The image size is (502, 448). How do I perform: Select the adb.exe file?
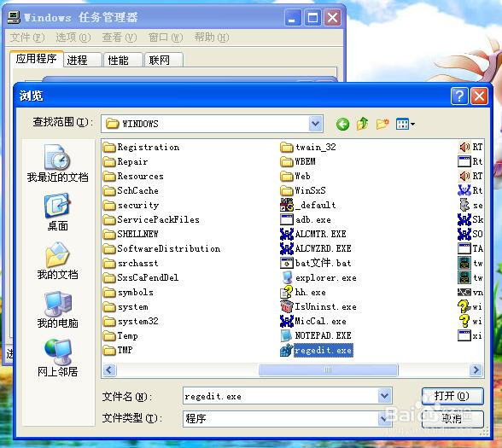pyautogui.click(x=306, y=219)
